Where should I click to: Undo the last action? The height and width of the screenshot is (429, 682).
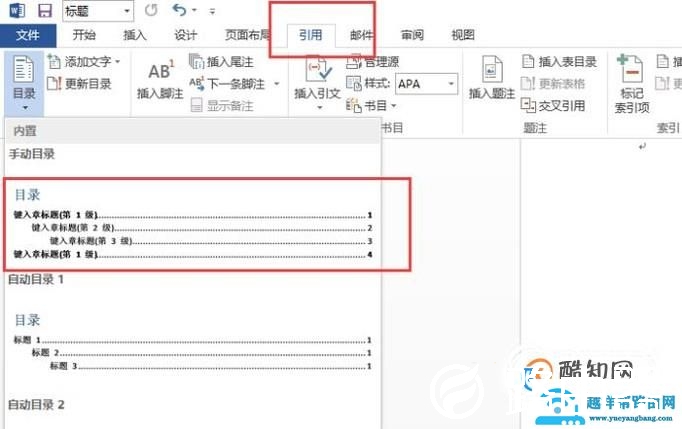(180, 10)
